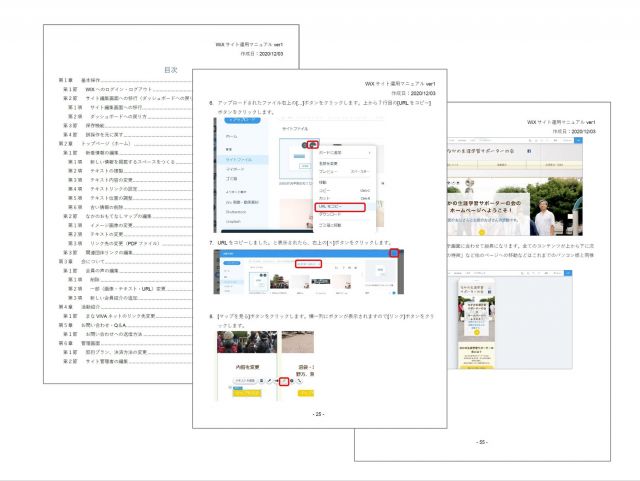Click the desktop homepage screenshot on the right page

(x=515, y=187)
